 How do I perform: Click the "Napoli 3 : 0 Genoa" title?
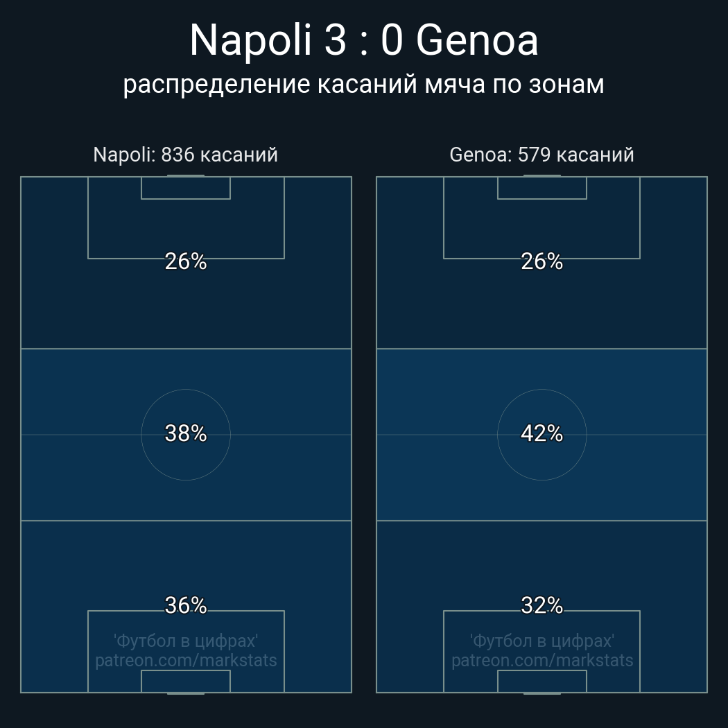pos(363,40)
